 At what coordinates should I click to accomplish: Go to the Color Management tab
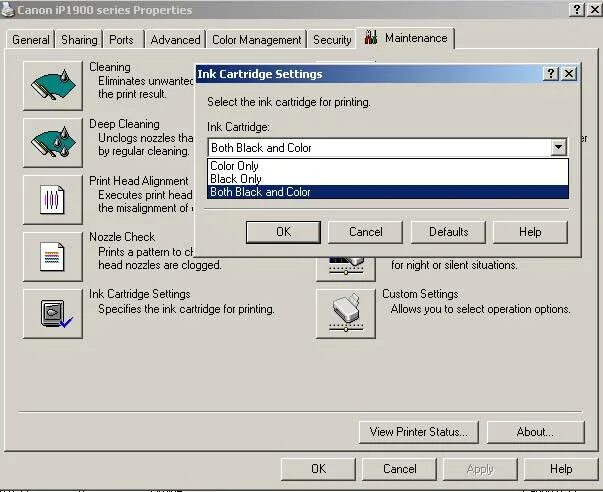click(x=257, y=40)
